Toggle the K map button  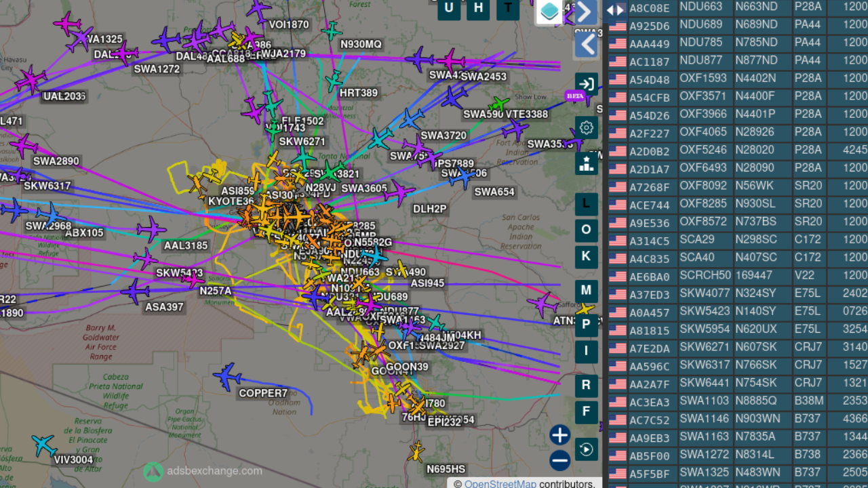tap(587, 257)
